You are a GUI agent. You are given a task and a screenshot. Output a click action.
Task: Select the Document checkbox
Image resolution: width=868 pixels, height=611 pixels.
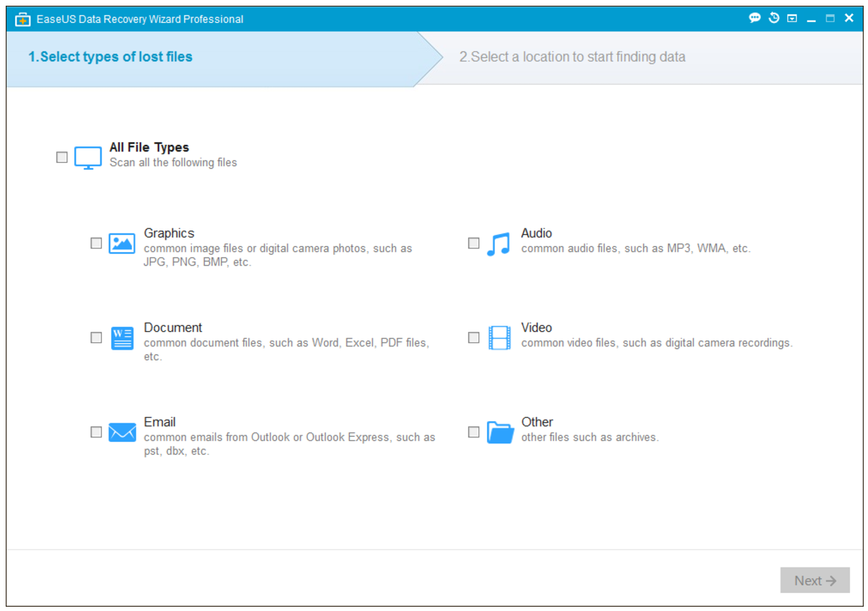96,338
